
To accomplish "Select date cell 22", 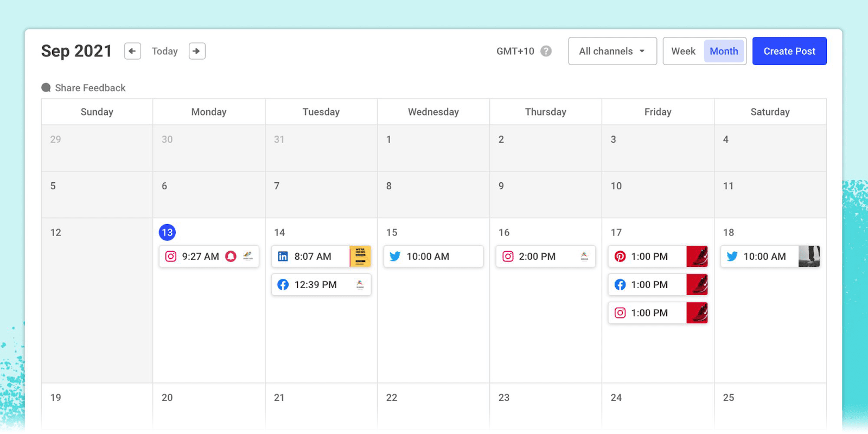I will click(433, 407).
